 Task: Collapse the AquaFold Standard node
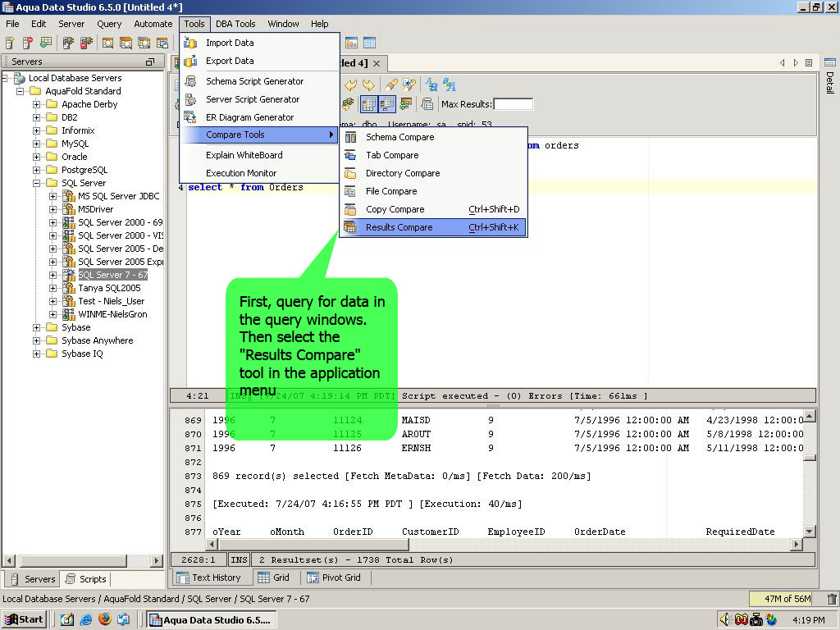pos(20,91)
